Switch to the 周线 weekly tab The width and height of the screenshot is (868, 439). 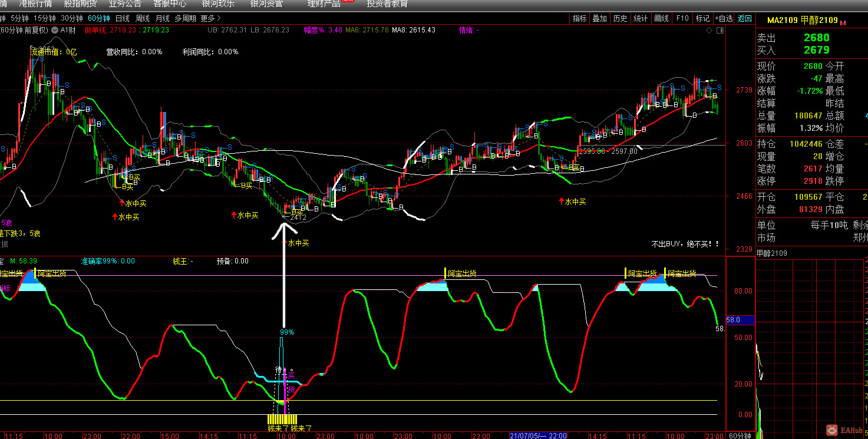(x=143, y=18)
